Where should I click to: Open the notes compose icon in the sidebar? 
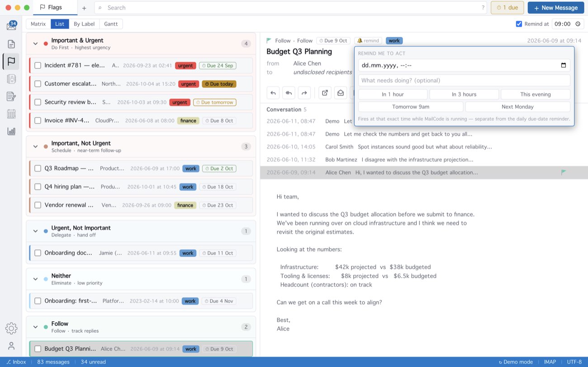pyautogui.click(x=11, y=96)
